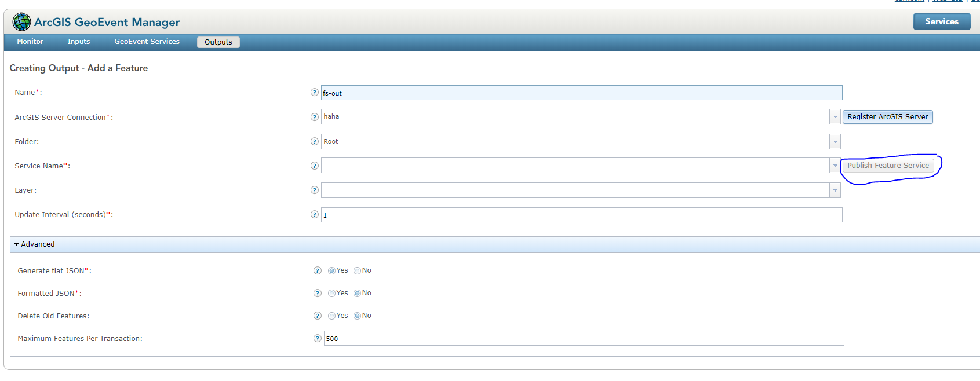Open help icon for Name field
The width and height of the screenshot is (980, 381).
coord(315,93)
